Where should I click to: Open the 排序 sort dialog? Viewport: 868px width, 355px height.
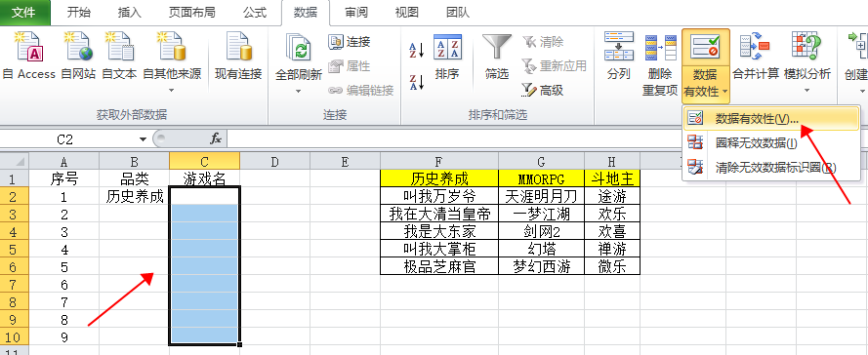click(447, 58)
